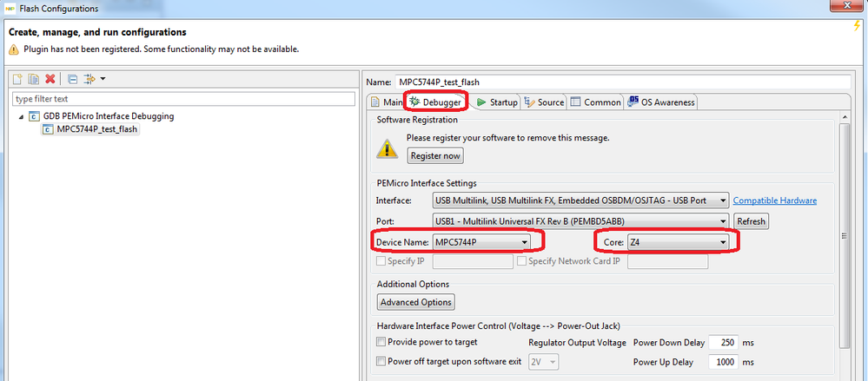The image size is (868, 381).
Task: Open the OS Awareness tab
Action: 661,102
